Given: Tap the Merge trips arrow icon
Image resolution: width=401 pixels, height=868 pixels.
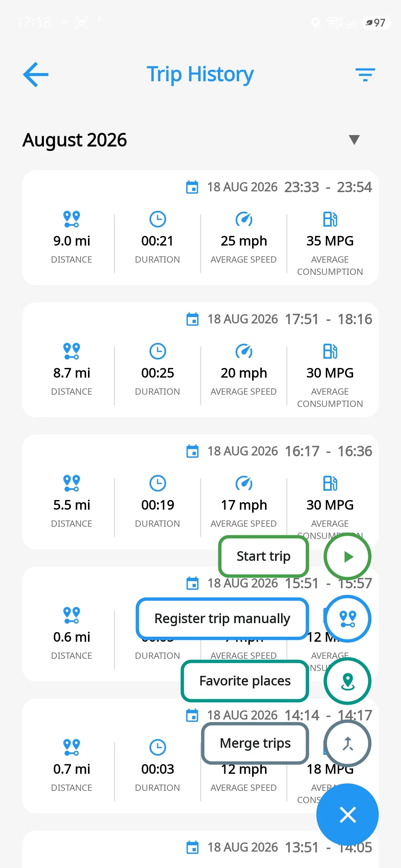Looking at the screenshot, I should 348,743.
